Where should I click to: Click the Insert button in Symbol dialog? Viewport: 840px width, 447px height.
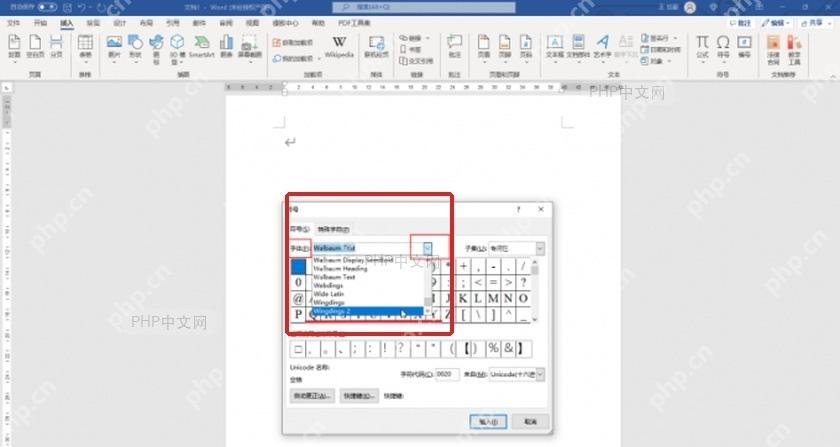488,422
